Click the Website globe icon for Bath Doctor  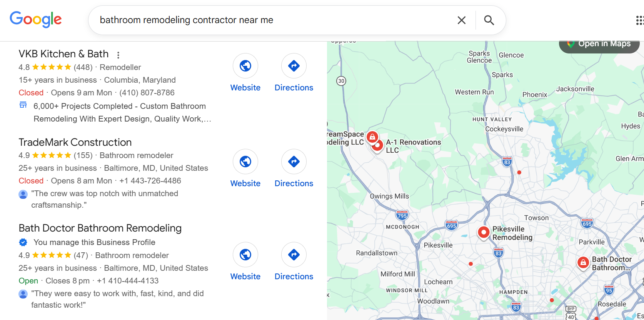pyautogui.click(x=245, y=255)
